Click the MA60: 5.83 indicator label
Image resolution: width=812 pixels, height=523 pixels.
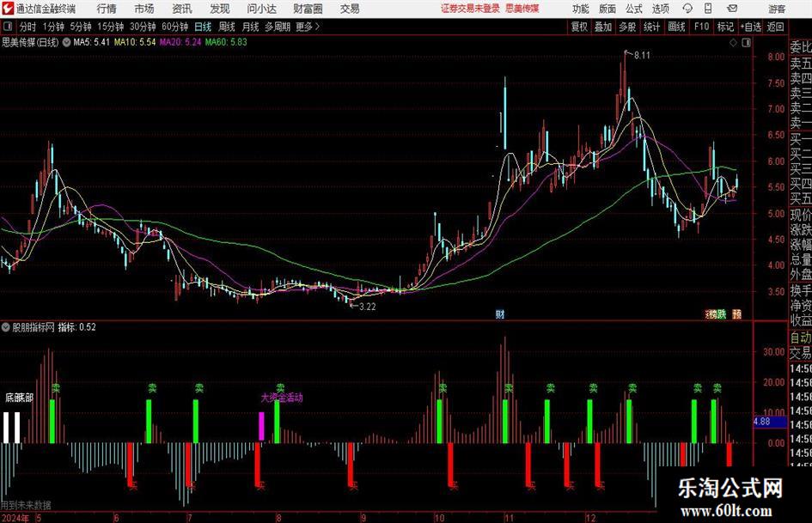[x=226, y=42]
